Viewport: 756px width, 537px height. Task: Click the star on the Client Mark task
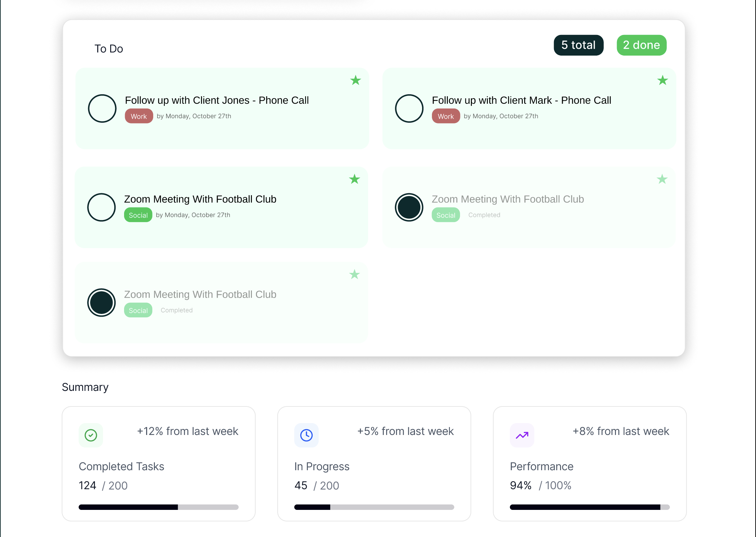[x=662, y=80]
